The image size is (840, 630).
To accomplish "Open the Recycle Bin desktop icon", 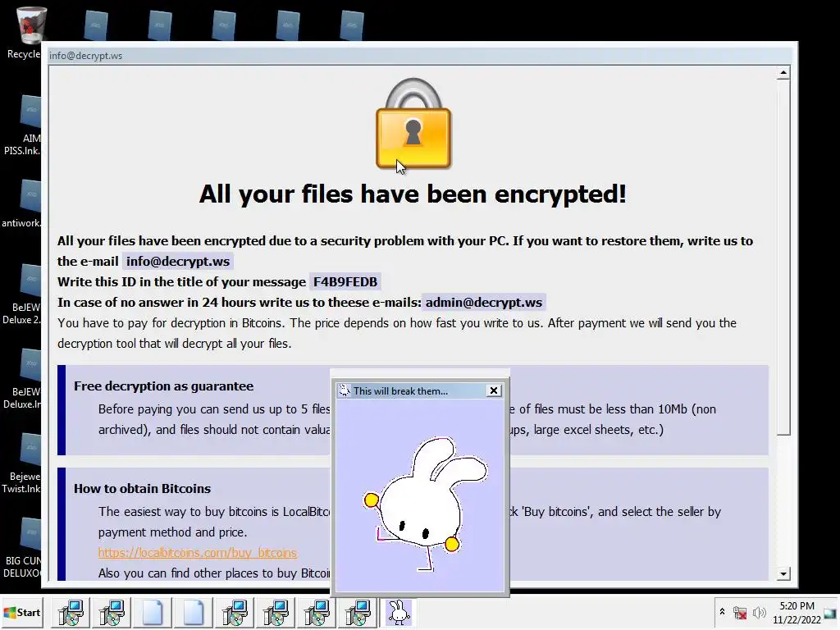I will (x=24, y=31).
